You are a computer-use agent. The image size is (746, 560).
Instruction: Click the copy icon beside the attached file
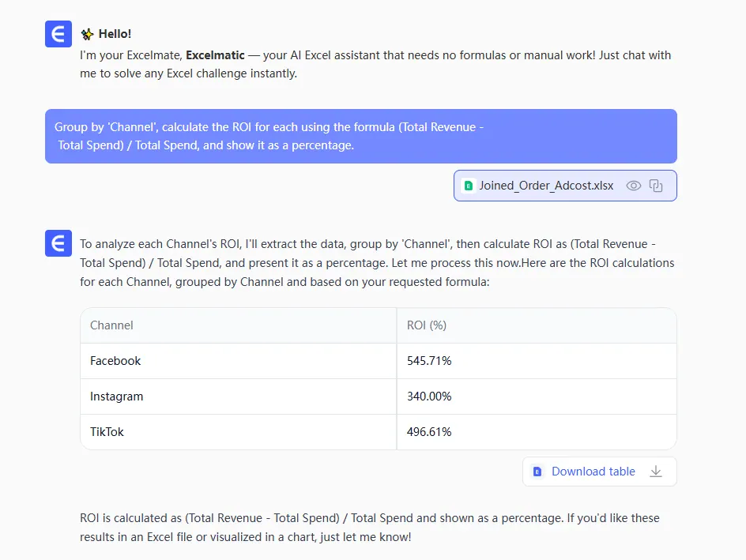656,186
